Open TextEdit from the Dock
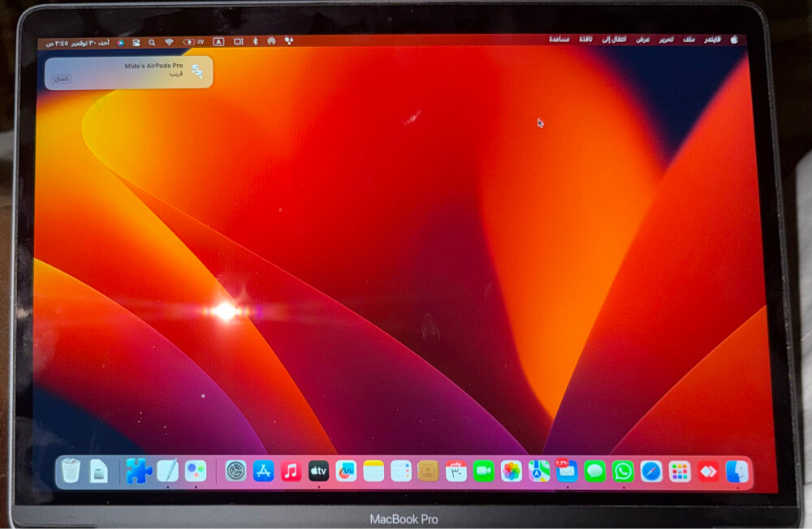The width and height of the screenshot is (812, 529). (168, 471)
